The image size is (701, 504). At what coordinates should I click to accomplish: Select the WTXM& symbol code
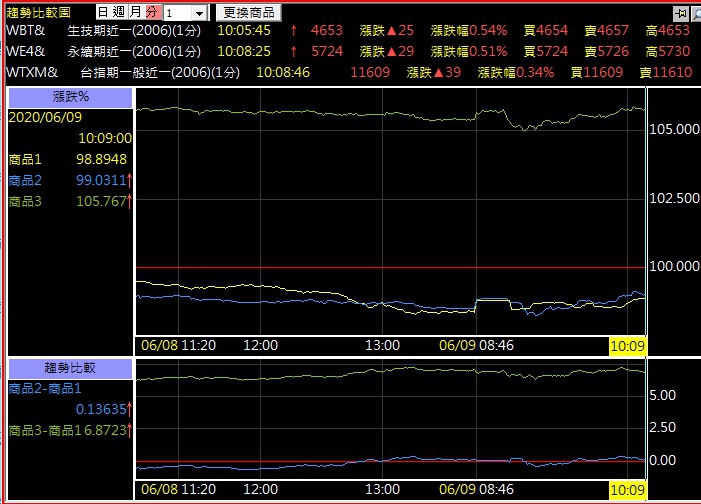[32, 72]
